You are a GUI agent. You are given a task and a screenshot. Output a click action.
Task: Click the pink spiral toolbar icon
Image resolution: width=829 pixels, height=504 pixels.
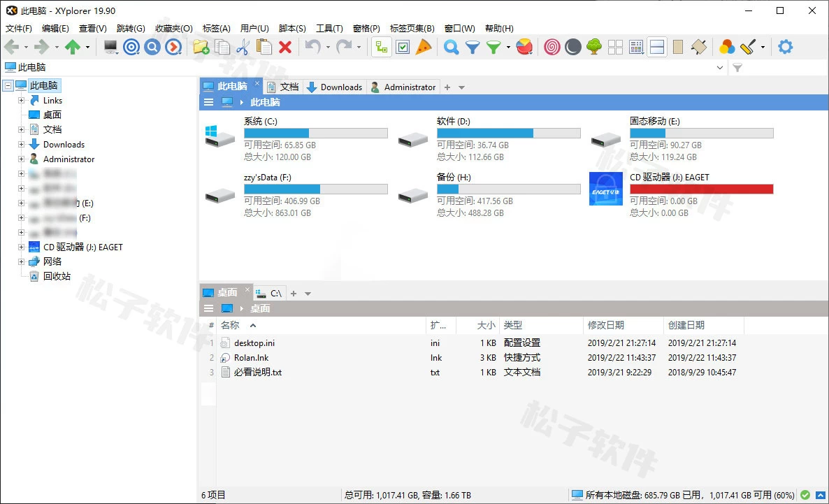coord(552,47)
